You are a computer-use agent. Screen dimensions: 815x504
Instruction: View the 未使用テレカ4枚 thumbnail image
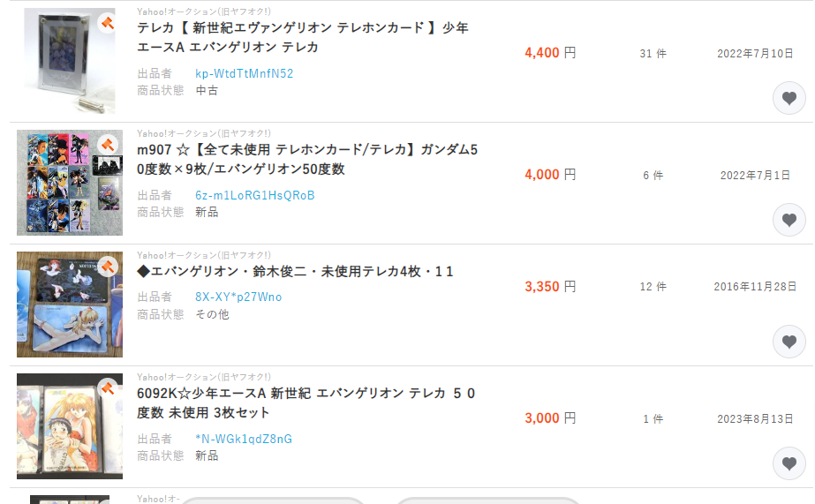tap(70, 305)
